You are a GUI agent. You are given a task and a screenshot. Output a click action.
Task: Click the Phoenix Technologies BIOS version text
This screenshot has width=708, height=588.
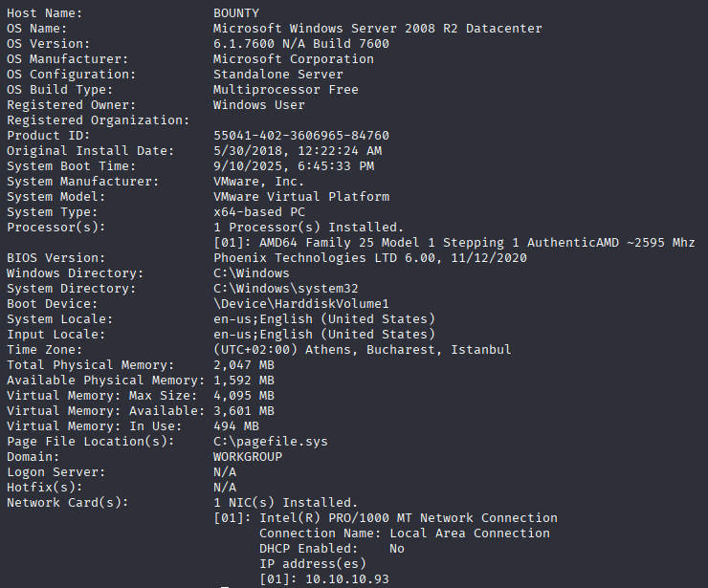[x=370, y=258]
